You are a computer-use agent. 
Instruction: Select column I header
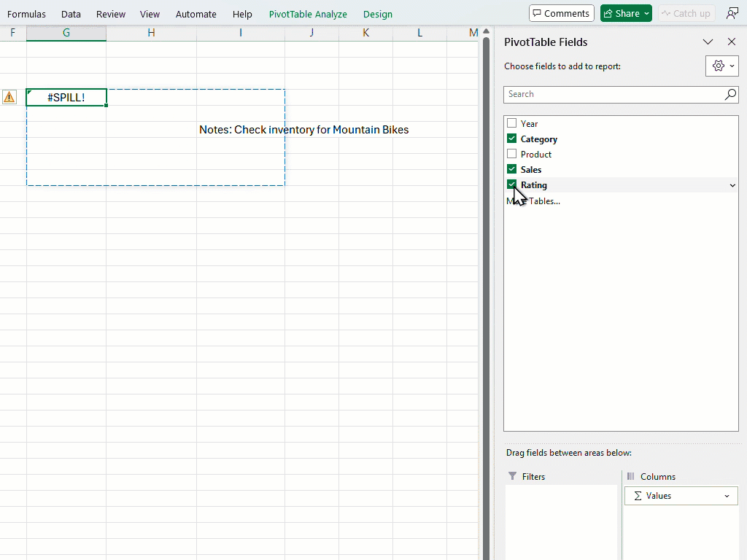241,33
